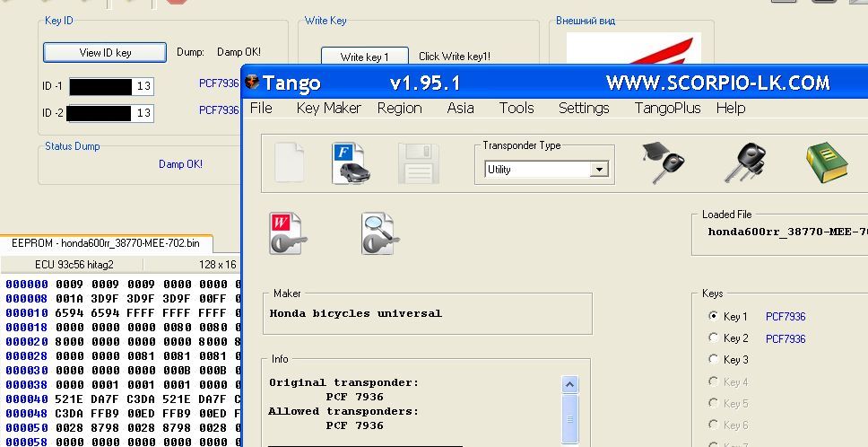Select the disabled Key 6 radio button
The width and height of the screenshot is (868, 447).
[x=713, y=425]
